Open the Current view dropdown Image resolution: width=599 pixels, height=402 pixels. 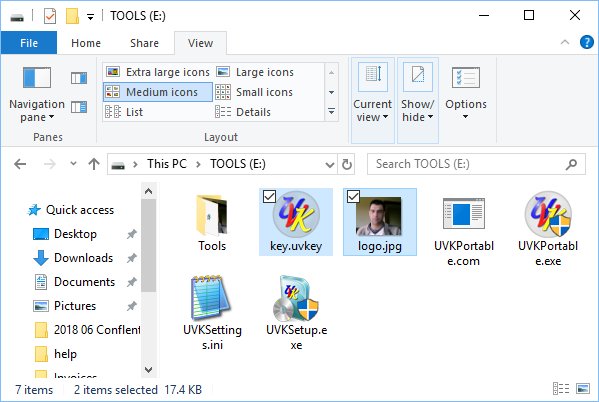(372, 100)
